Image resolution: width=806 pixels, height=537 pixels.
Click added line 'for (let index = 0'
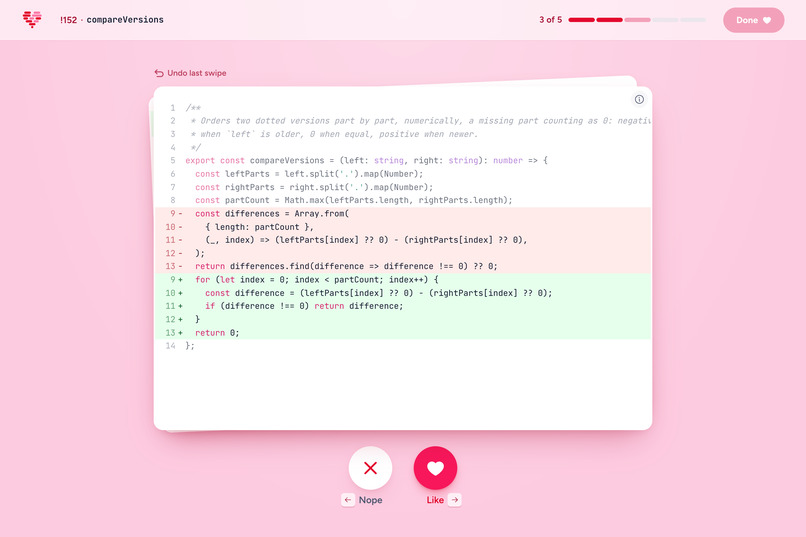click(x=403, y=280)
